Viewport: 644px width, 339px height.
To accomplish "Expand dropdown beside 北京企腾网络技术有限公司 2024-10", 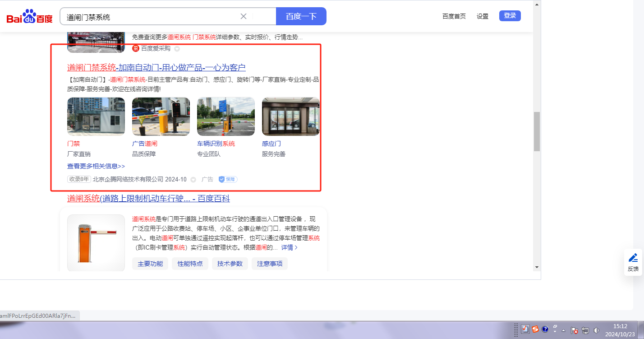I will [193, 180].
